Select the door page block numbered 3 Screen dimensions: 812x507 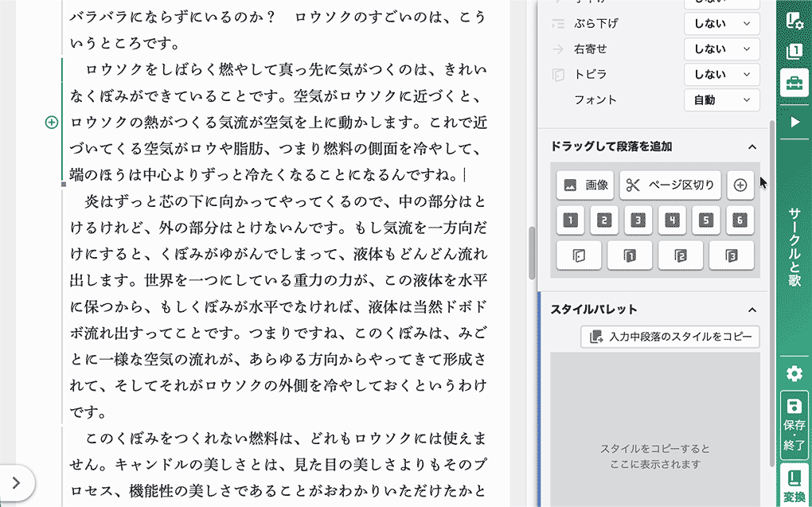point(732,255)
